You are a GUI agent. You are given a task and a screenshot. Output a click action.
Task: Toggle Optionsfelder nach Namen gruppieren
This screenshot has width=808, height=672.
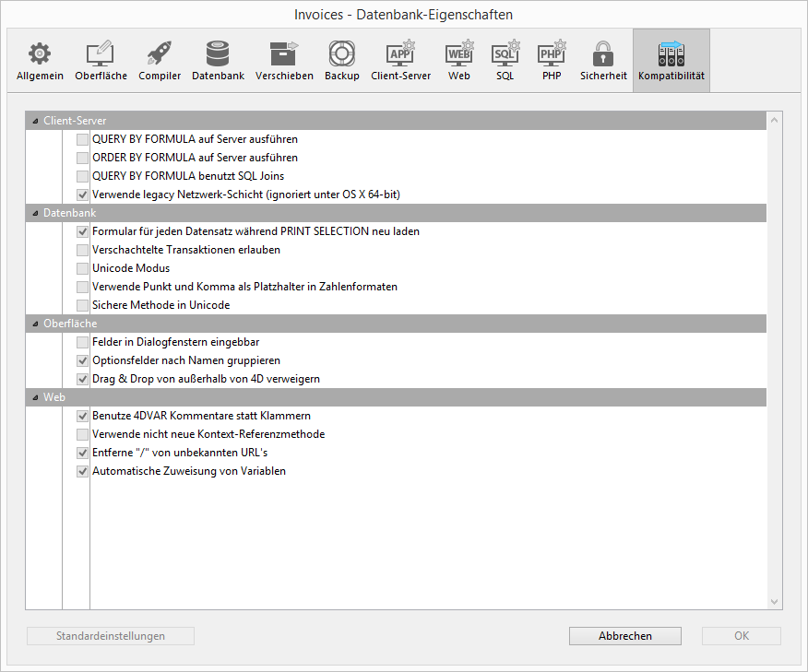point(83,360)
